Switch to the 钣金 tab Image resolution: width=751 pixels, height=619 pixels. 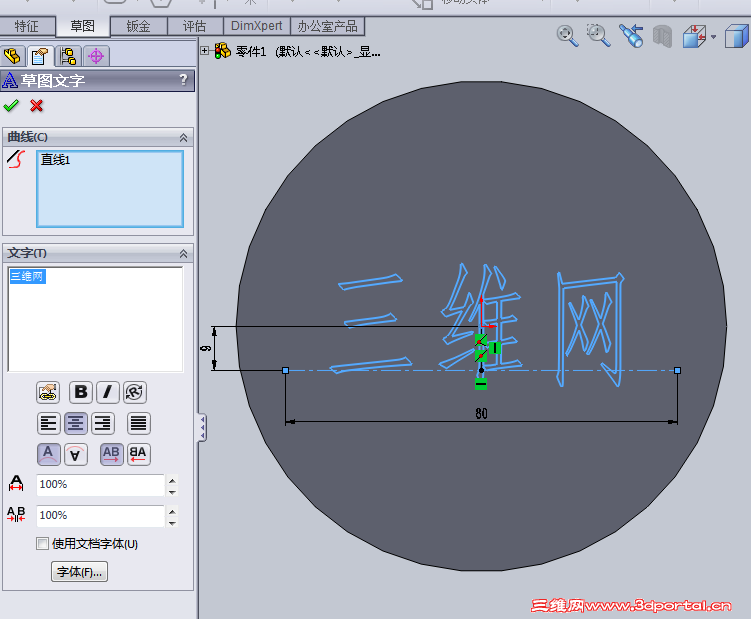tap(139, 26)
